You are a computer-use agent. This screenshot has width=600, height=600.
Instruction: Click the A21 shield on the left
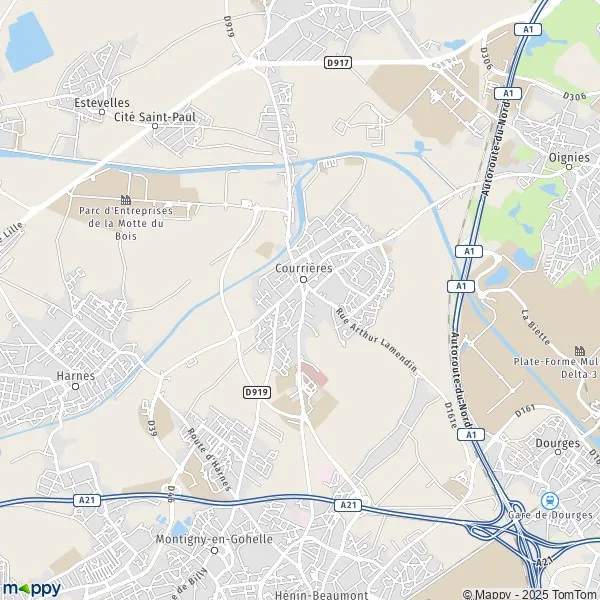pos(87,500)
